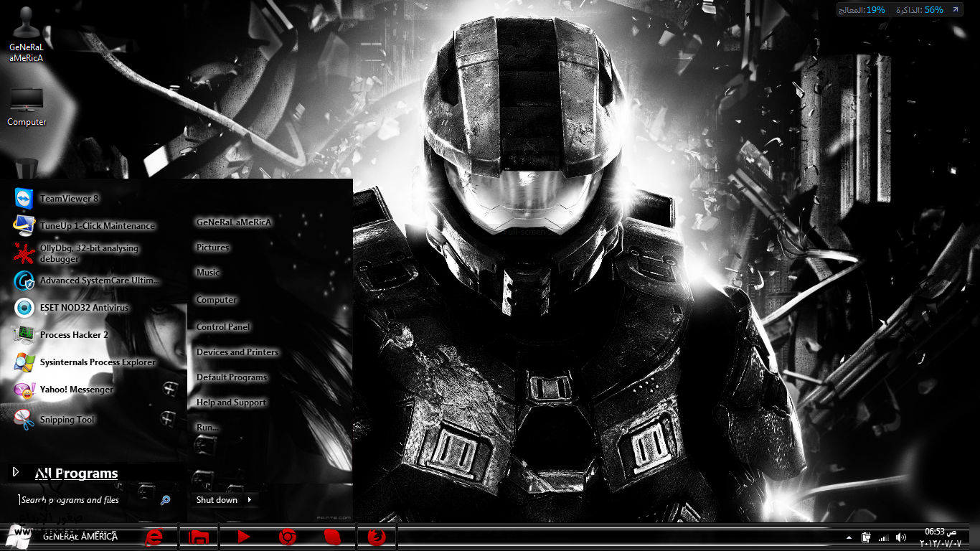Open the red Chrome taskbar icon
The width and height of the screenshot is (980, 551).
288,537
